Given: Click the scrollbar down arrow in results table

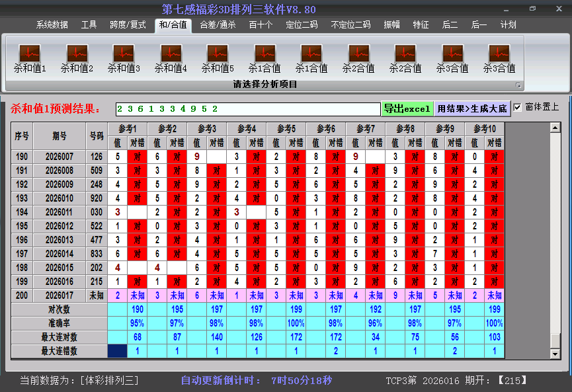Looking at the screenshot, I should [x=555, y=354].
